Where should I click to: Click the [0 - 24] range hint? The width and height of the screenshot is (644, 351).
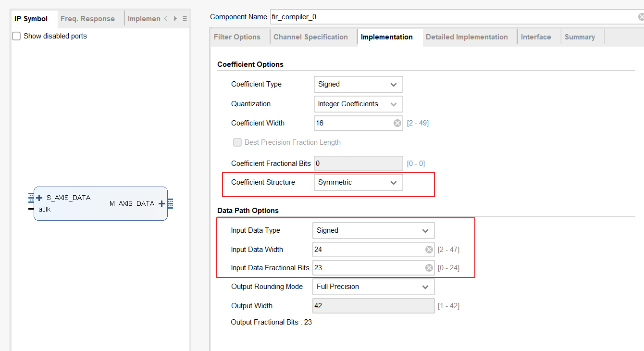(448, 268)
